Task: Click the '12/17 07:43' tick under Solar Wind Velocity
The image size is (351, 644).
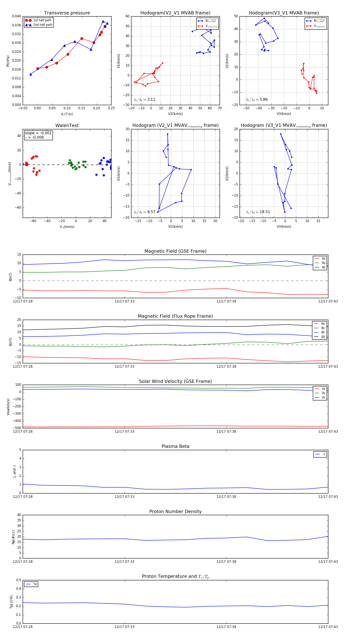Action: 328,431
